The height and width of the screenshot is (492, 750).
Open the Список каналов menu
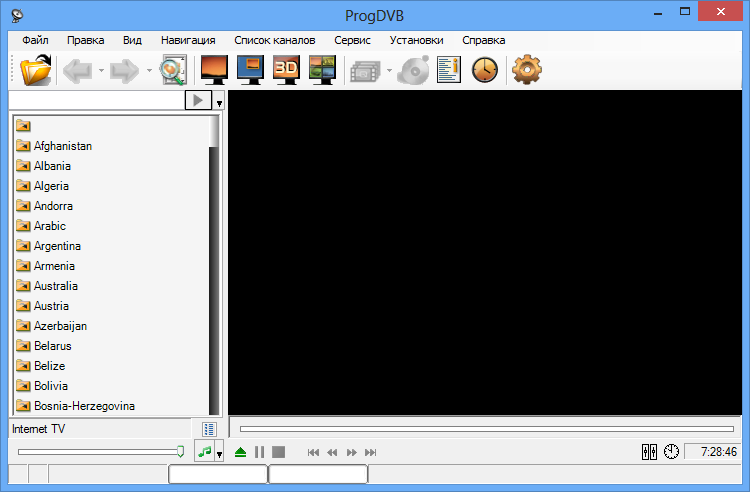pos(275,40)
